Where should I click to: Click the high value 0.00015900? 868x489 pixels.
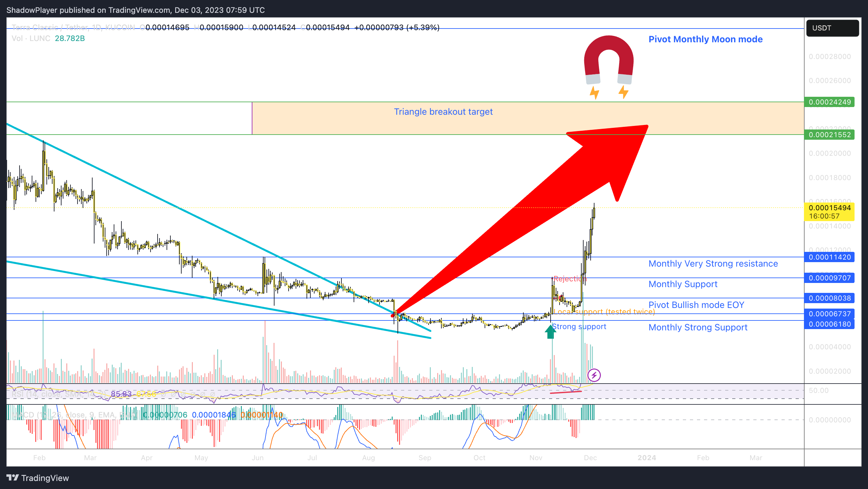(x=221, y=27)
